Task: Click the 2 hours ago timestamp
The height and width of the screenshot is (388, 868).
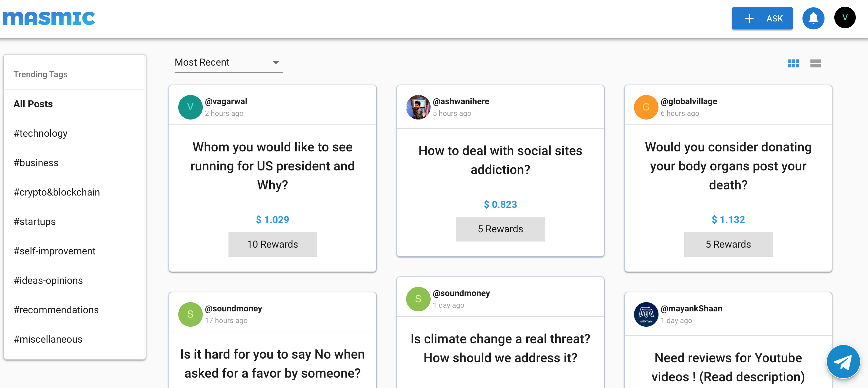Action: click(224, 114)
